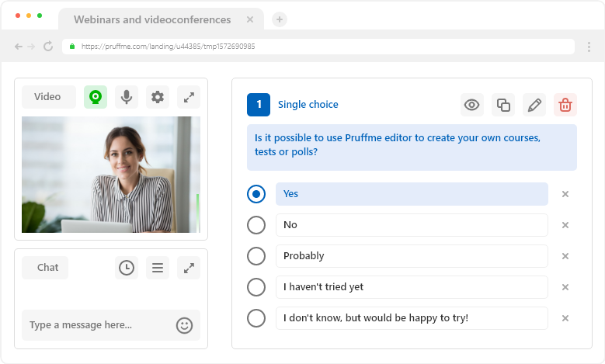Select the 'Probably' radio option
Image resolution: width=605 pixels, height=364 pixels.
(256, 256)
